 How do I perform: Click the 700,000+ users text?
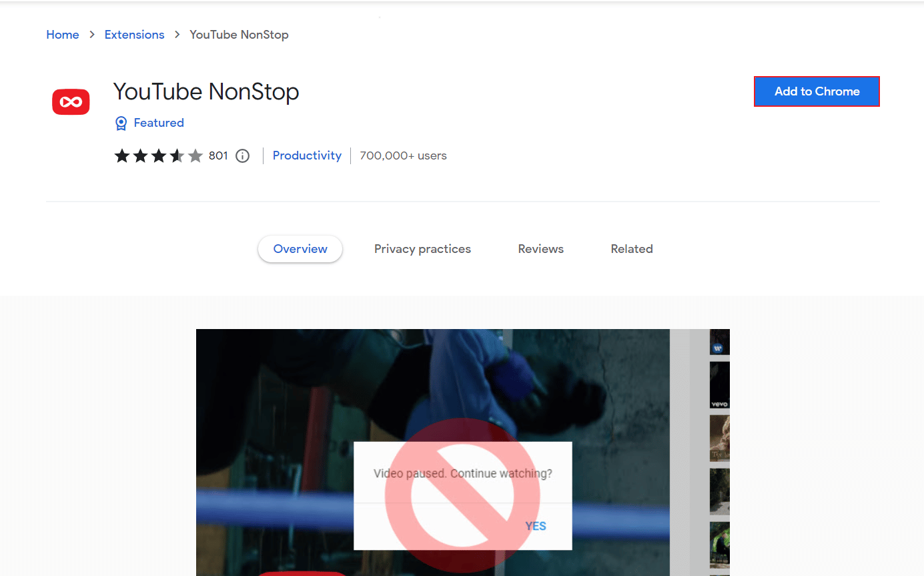403,156
